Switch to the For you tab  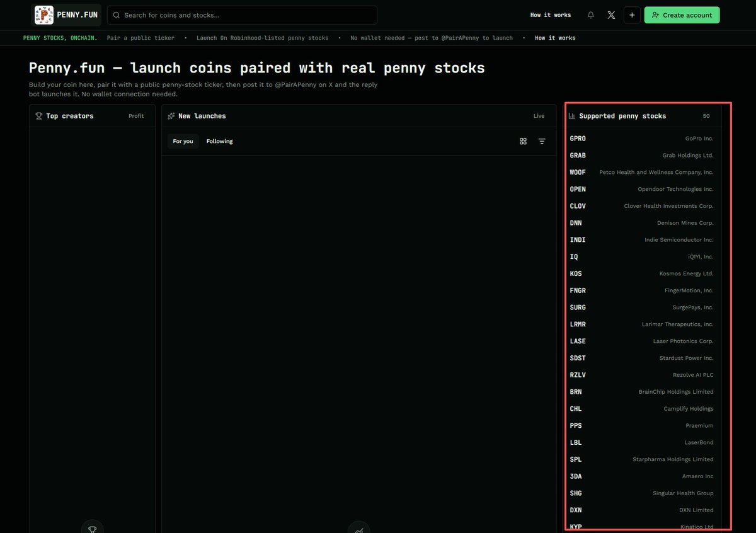(183, 141)
